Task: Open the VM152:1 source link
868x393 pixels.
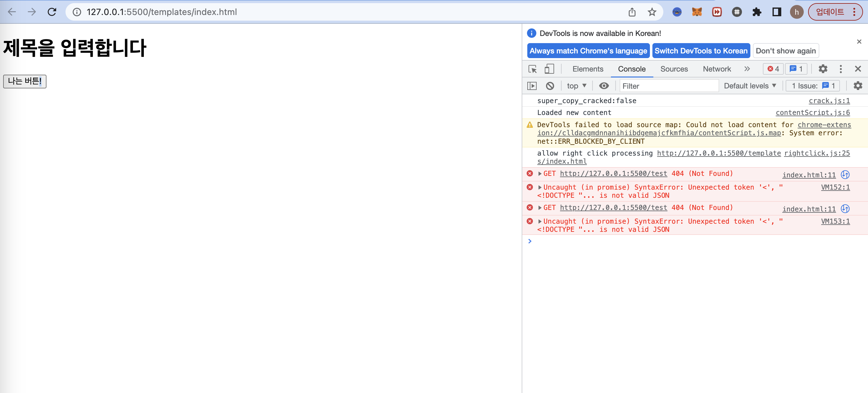Action: (835, 187)
